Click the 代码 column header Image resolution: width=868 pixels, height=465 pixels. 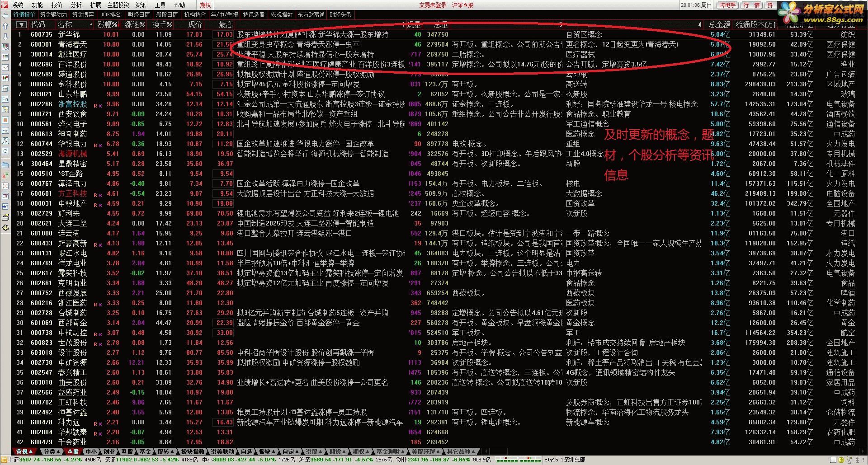tap(38, 24)
